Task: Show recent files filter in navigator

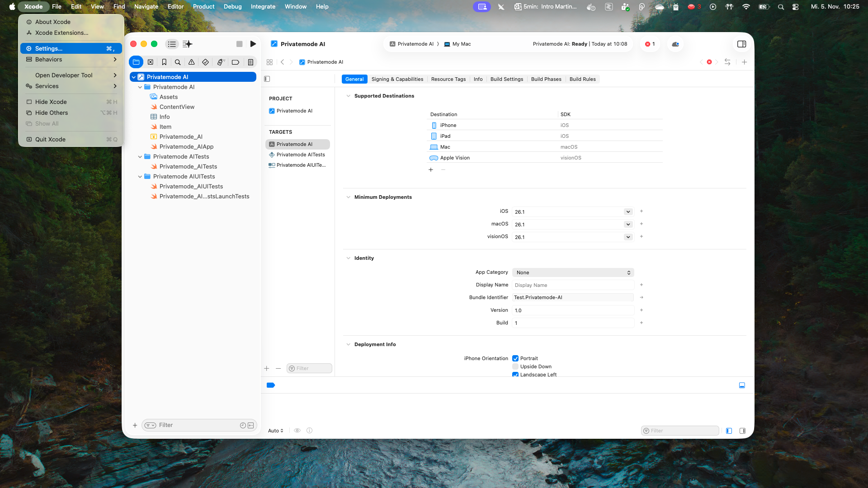Action: 243,425
